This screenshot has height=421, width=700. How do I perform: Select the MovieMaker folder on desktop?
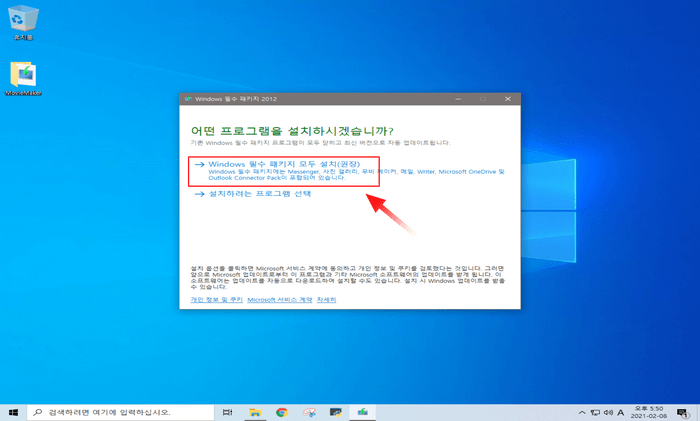tap(23, 79)
